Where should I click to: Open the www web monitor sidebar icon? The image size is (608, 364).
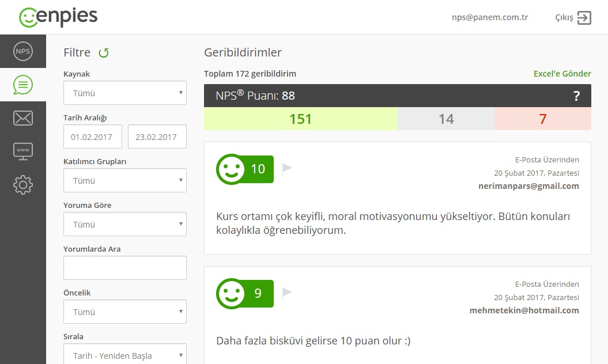point(23,151)
